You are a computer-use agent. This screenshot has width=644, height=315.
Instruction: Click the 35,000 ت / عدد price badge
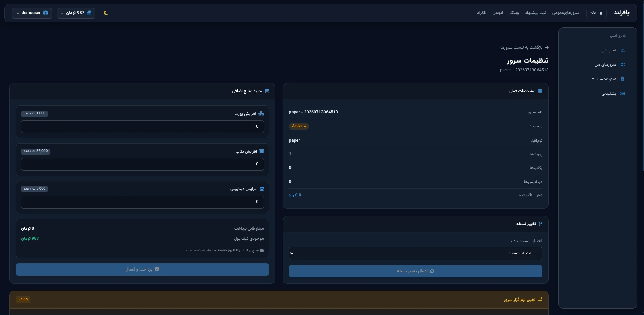pos(35,151)
